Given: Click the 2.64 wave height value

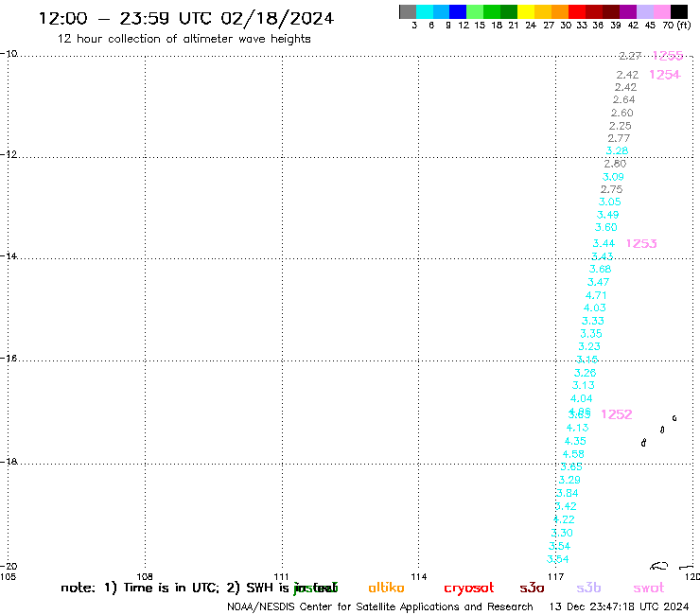Looking at the screenshot, I should point(623,99).
